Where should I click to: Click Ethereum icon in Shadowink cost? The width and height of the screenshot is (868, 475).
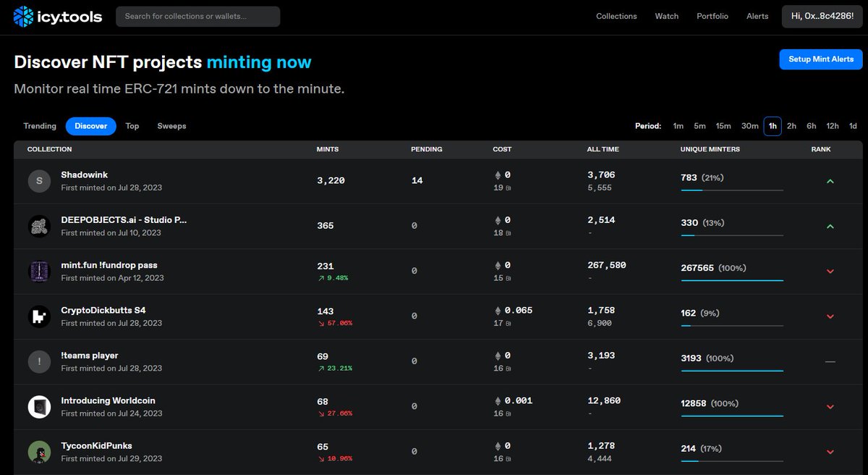click(497, 175)
